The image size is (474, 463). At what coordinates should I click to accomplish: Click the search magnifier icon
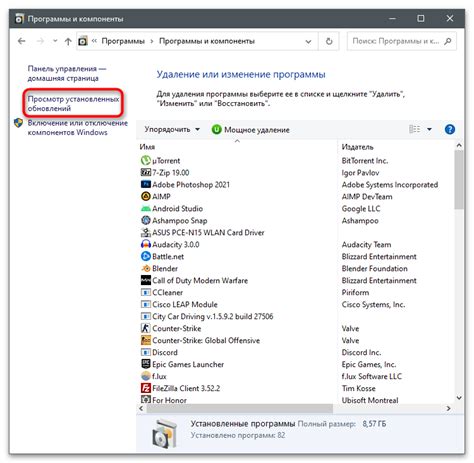[x=448, y=41]
